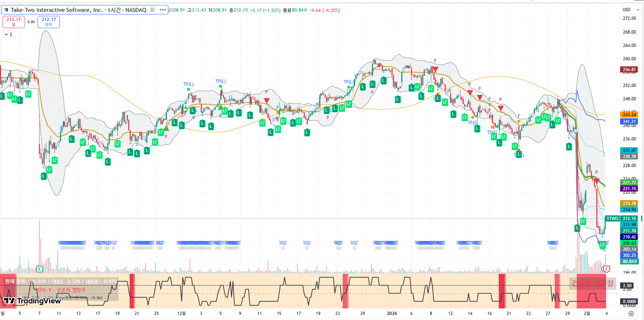Click the TradingView logo

[x=33, y=301]
